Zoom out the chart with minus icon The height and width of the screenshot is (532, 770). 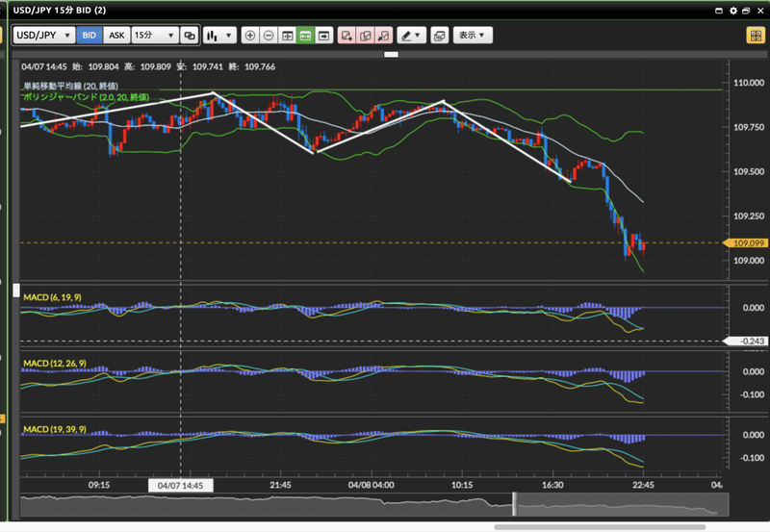(x=269, y=36)
